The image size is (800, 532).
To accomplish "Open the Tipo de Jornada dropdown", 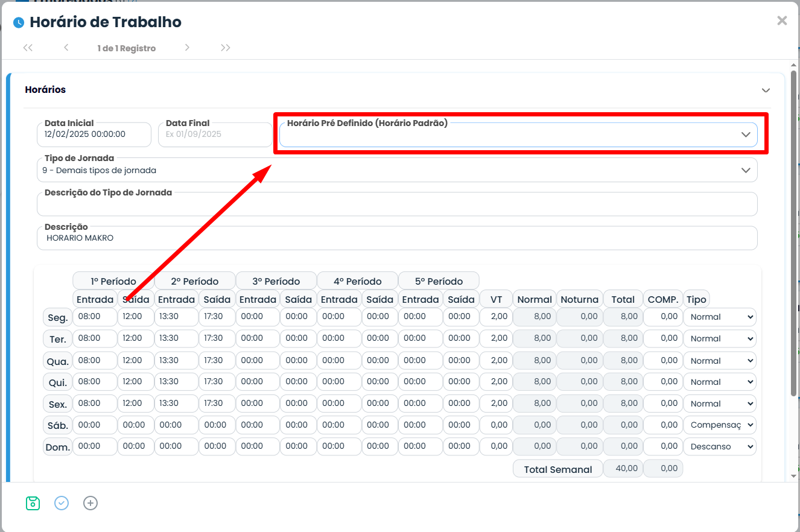I will pos(396,171).
